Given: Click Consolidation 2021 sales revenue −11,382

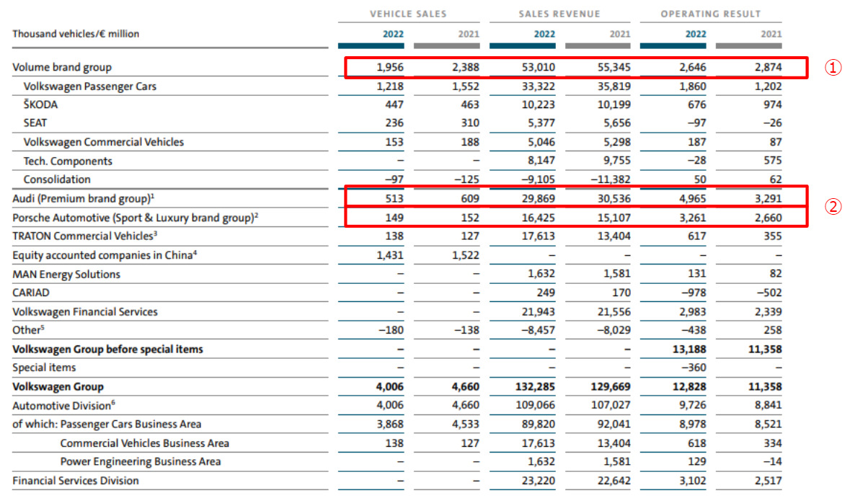Looking at the screenshot, I should [x=611, y=180].
